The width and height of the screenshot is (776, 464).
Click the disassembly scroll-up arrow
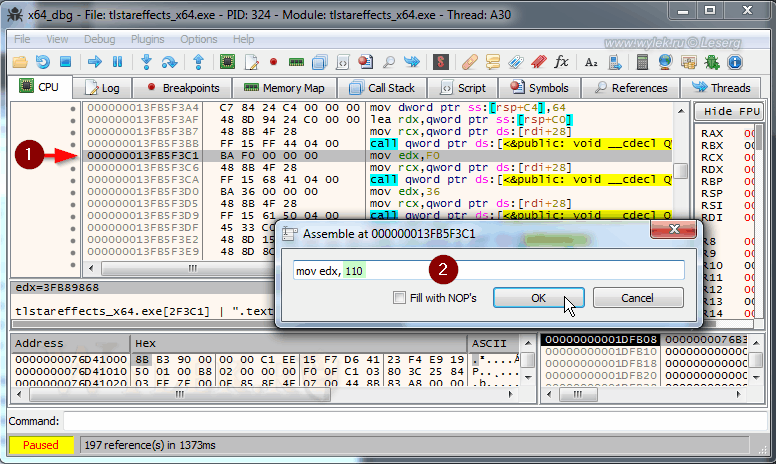[681, 111]
